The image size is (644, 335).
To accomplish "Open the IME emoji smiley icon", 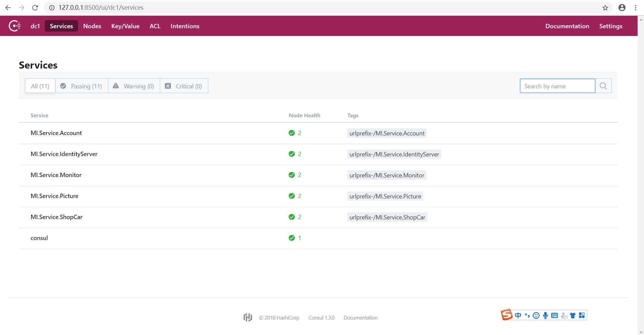I will click(x=536, y=315).
